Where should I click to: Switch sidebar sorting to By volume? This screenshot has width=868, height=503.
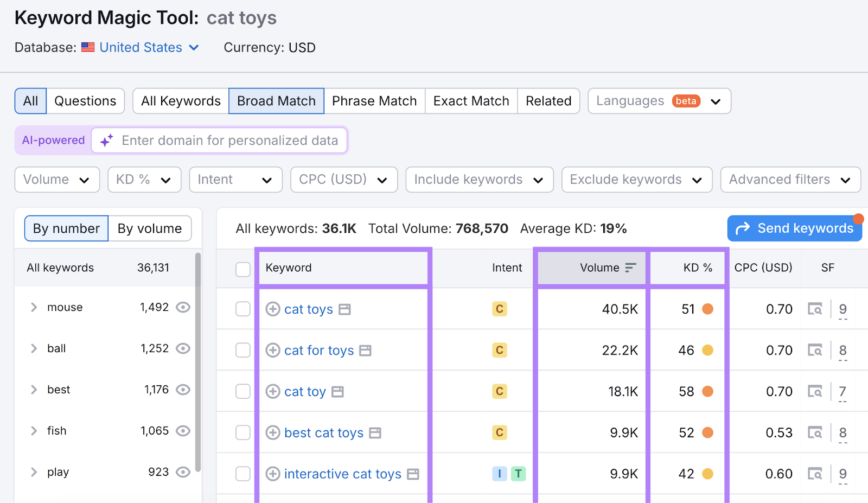(150, 228)
